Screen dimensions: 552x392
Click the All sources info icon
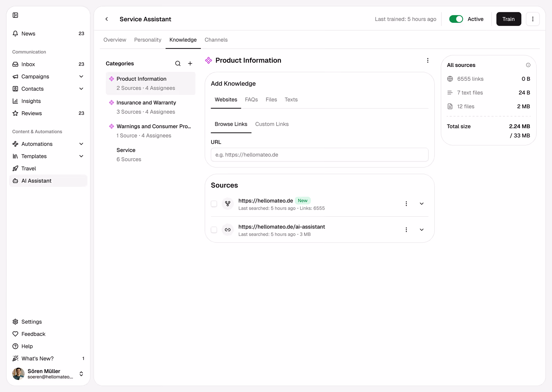pos(528,65)
